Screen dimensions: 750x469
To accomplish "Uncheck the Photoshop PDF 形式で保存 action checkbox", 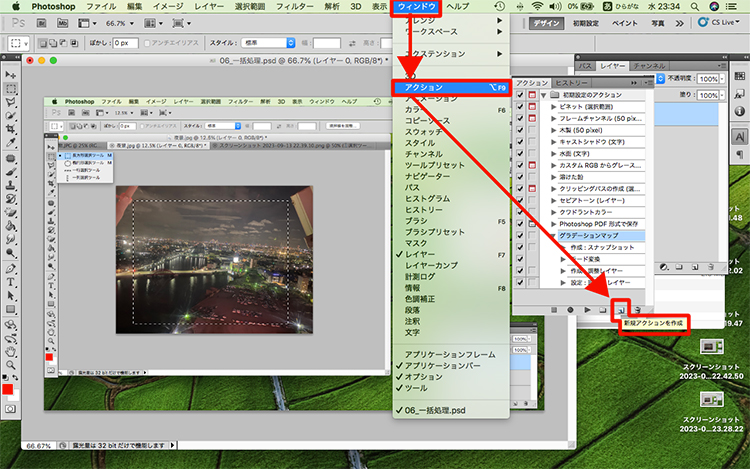I will (x=520, y=224).
